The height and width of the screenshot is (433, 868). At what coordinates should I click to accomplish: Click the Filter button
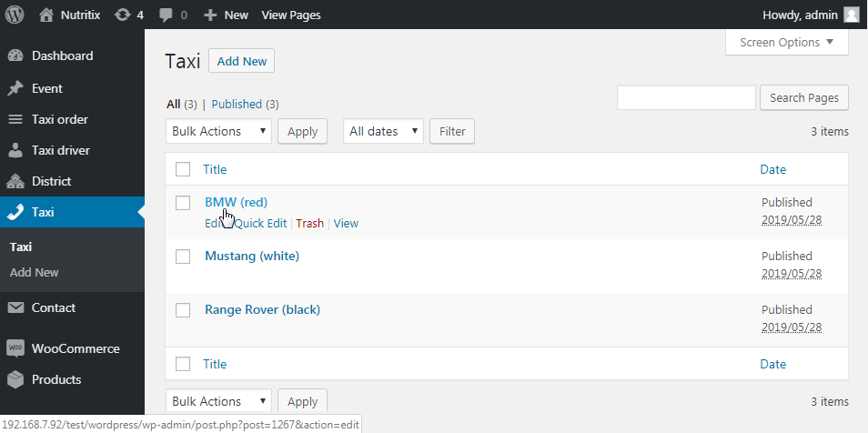(x=452, y=131)
